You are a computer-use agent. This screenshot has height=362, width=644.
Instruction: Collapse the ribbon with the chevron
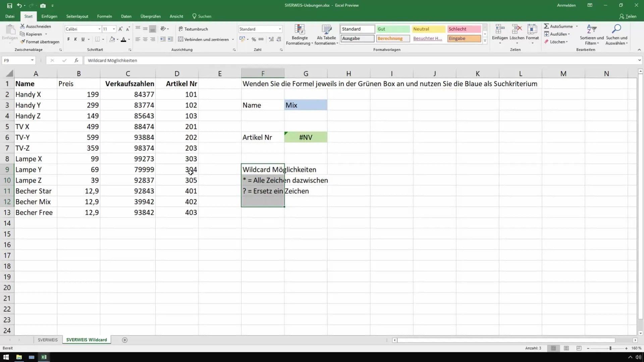(639, 50)
